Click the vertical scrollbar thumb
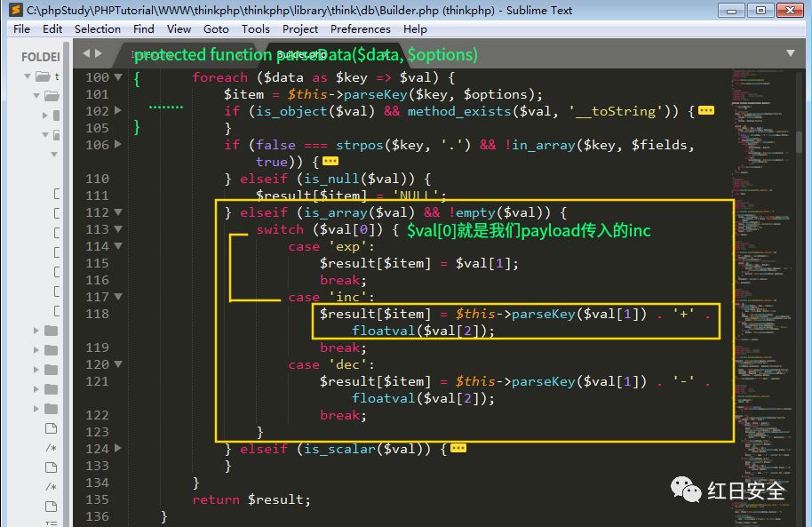Screen dimensions: 812x527 point(799,141)
